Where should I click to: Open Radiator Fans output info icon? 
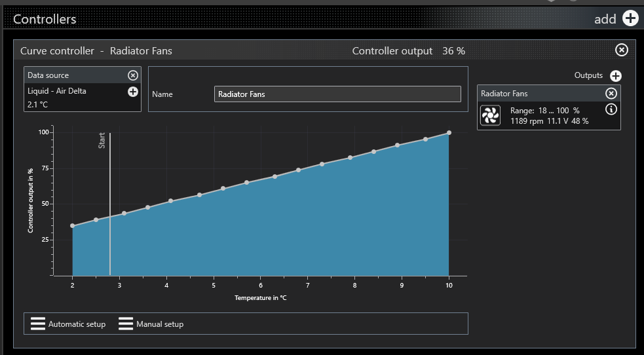pyautogui.click(x=611, y=109)
